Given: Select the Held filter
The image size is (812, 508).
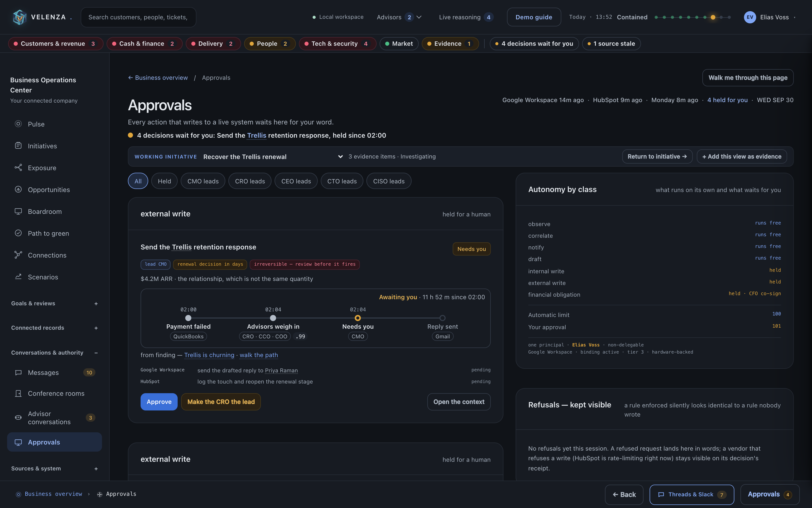Looking at the screenshot, I should point(164,181).
